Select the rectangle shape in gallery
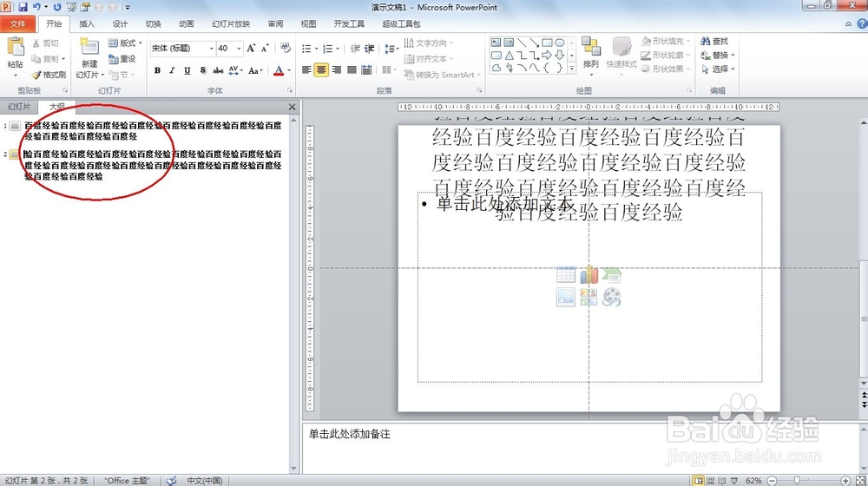 (547, 43)
